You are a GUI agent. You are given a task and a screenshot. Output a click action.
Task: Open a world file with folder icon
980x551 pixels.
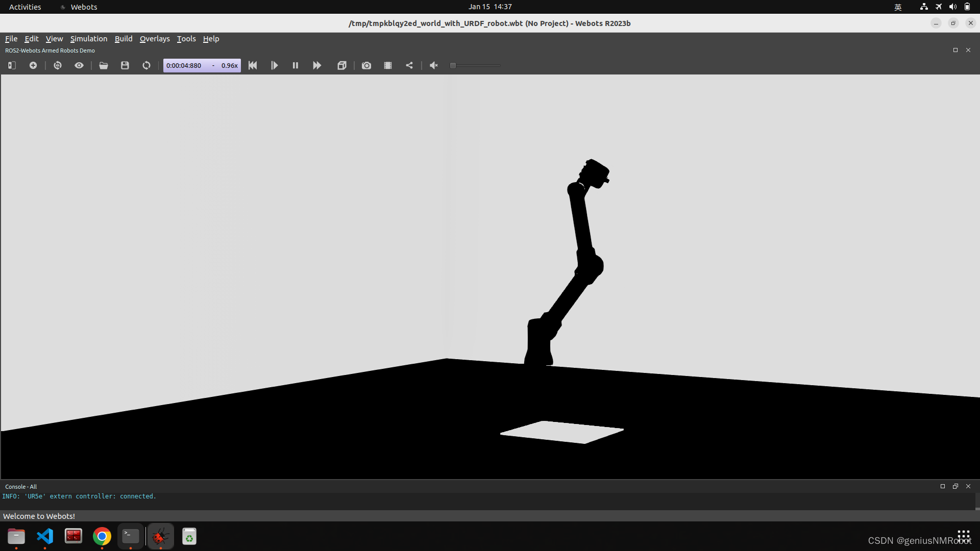point(104,65)
